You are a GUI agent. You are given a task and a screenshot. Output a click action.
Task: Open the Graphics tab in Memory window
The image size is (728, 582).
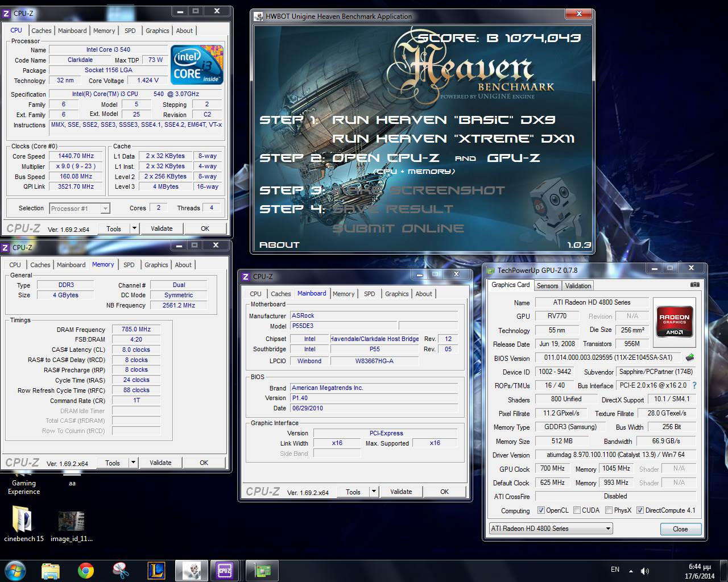pyautogui.click(x=156, y=265)
